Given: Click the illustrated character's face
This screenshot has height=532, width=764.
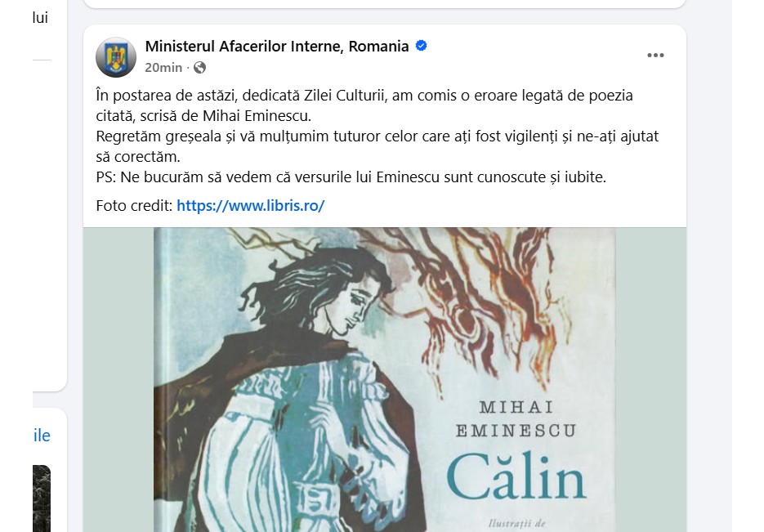Looking at the screenshot, I should (x=353, y=307).
